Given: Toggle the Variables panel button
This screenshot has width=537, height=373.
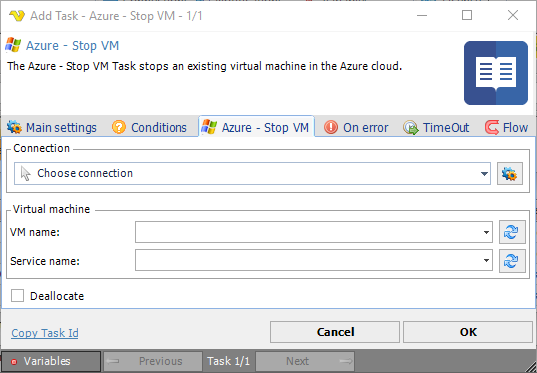Looking at the screenshot, I should pyautogui.click(x=51, y=361).
